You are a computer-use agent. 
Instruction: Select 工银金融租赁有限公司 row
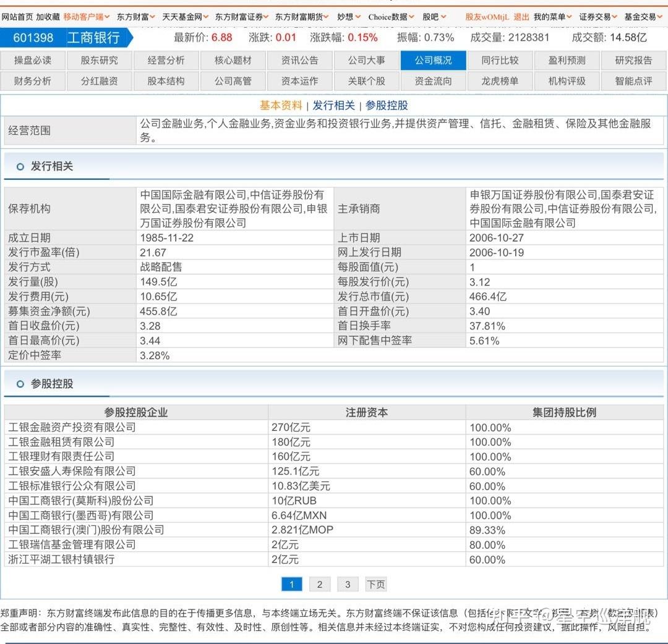click(x=333, y=442)
